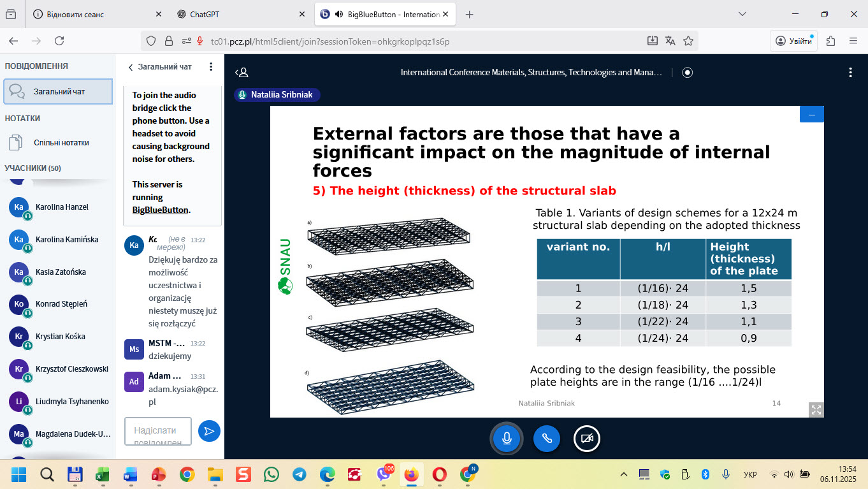
Task: Open chat options three-dot menu
Action: [211, 67]
